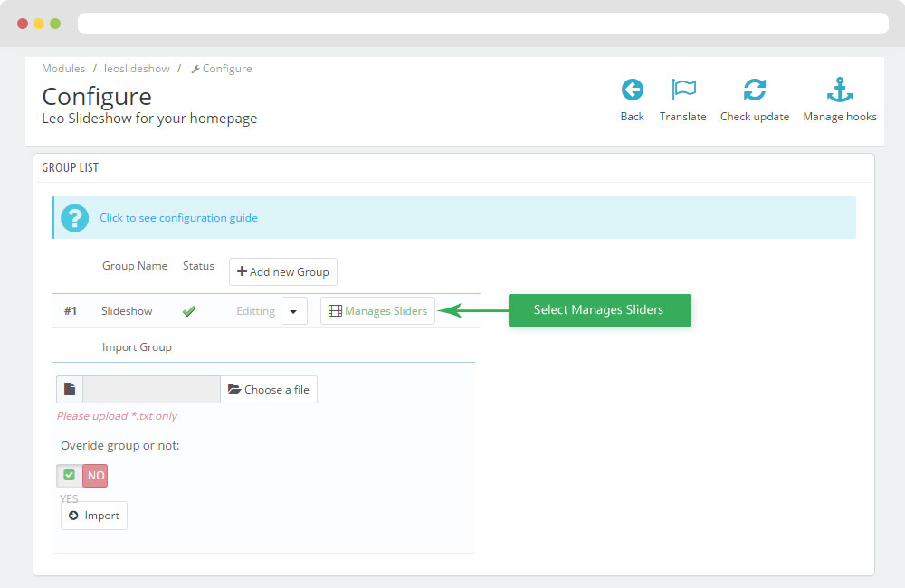This screenshot has width=905, height=588.
Task: Open the Editting dropdown arrow
Action: tap(294, 311)
